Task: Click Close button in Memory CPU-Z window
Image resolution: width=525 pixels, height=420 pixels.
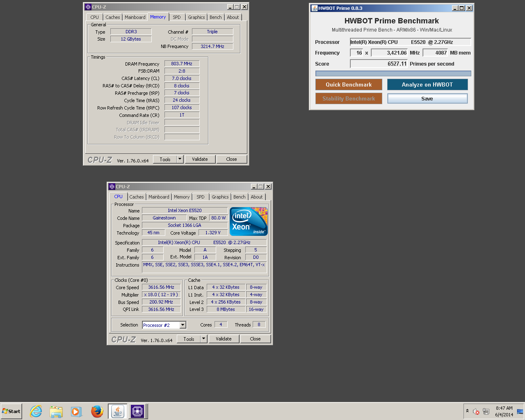Action: pos(231,159)
